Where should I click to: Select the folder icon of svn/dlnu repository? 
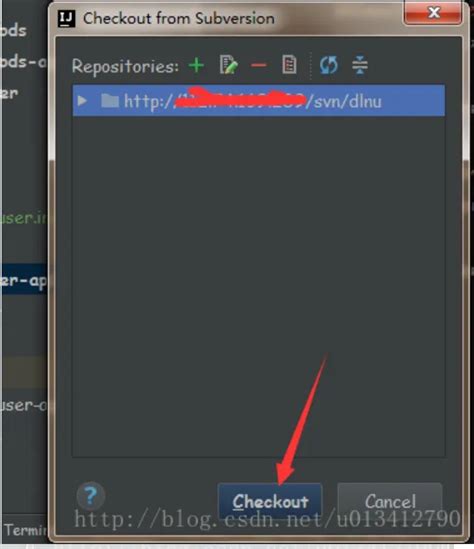point(110,101)
